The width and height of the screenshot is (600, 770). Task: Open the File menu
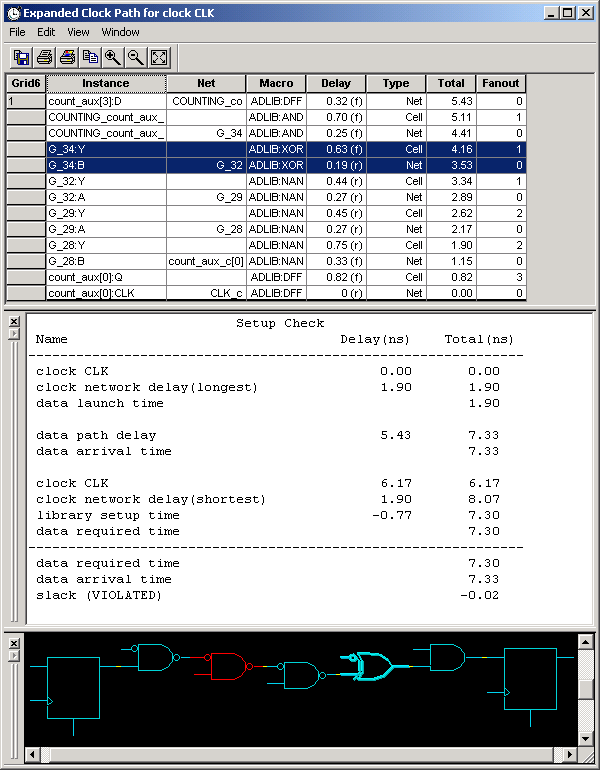coord(17,32)
